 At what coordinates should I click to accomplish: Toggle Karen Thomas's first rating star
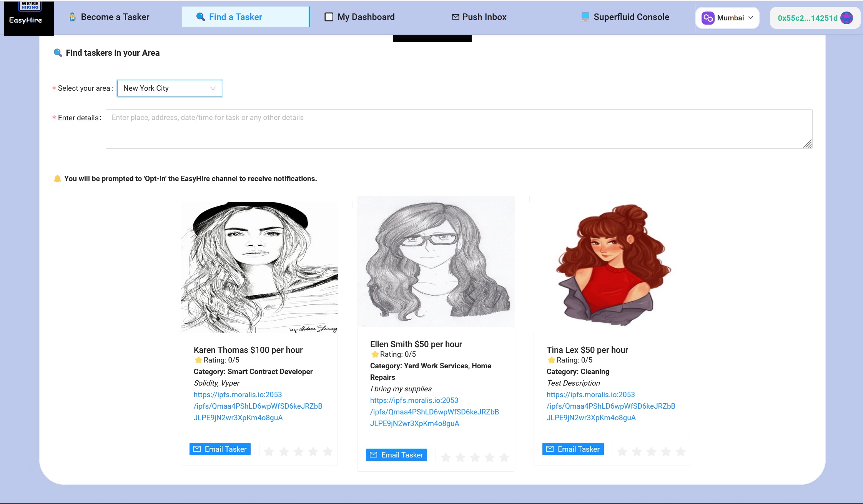coord(269,451)
